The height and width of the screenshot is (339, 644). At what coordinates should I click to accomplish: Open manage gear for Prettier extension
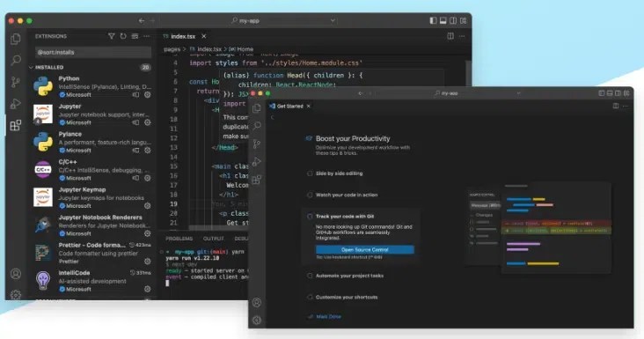[x=148, y=262]
